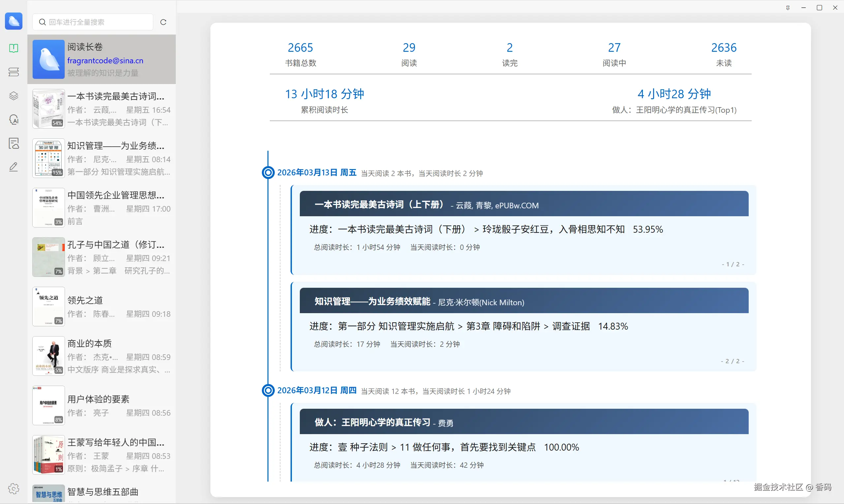This screenshot has width=844, height=504.
Task: Click the blue bird app logo
Action: pyautogui.click(x=14, y=21)
